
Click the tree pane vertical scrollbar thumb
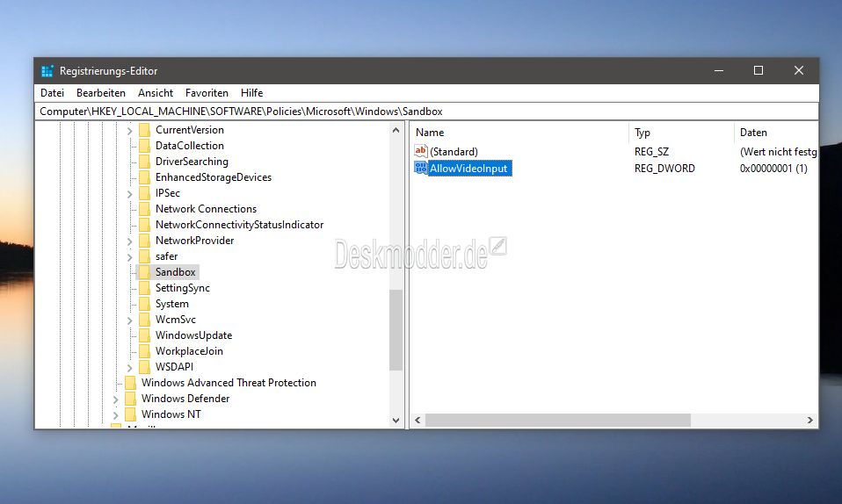click(396, 330)
